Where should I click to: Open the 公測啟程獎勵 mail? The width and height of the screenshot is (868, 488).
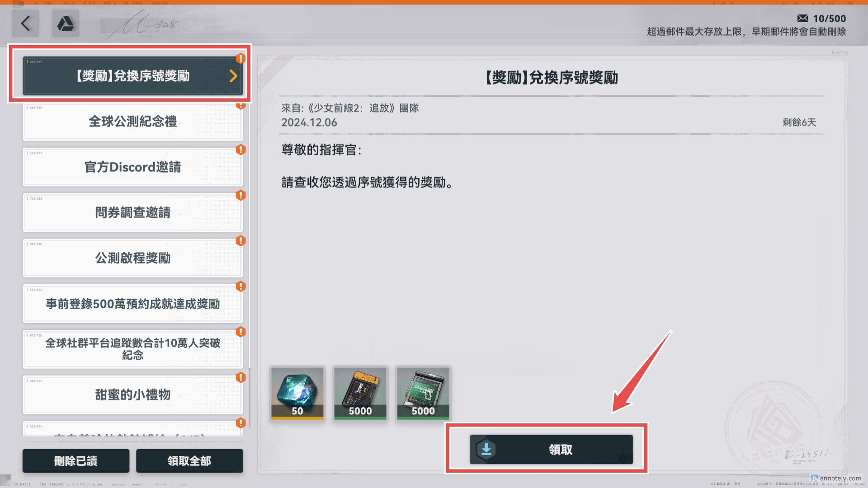[133, 258]
